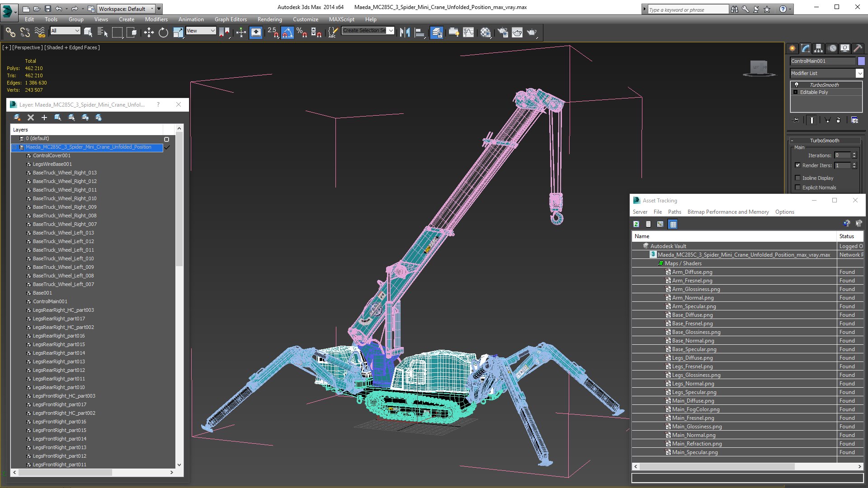The height and width of the screenshot is (488, 868).
Task: Open the Rendered Frame Window
Action: (517, 32)
